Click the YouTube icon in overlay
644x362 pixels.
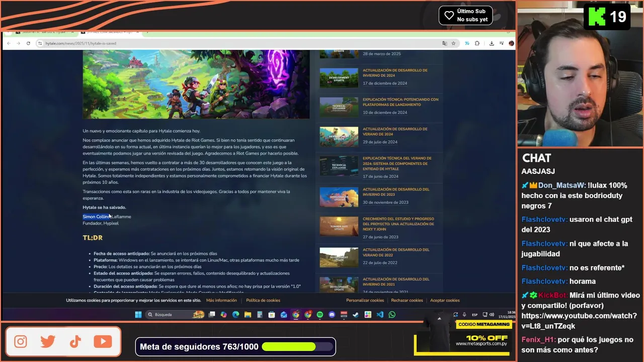click(103, 342)
